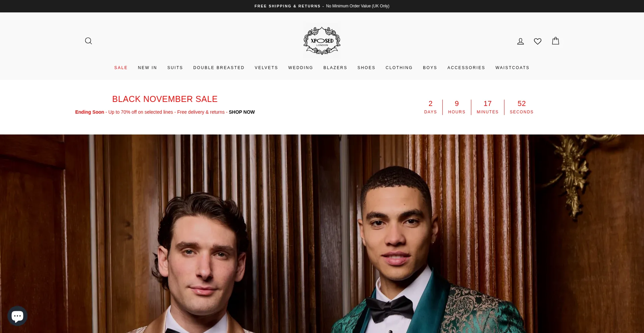Go to NEW IN category

tap(147, 68)
